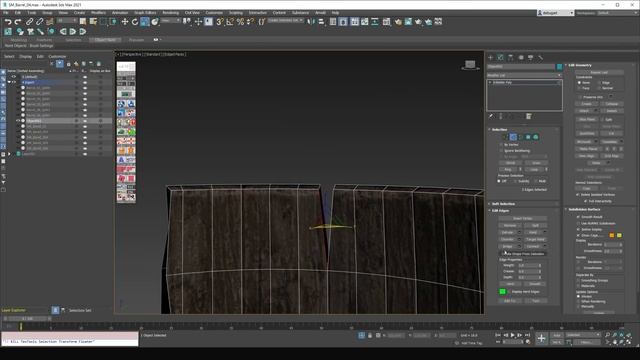Select Element sub-object level icon

pos(536,137)
